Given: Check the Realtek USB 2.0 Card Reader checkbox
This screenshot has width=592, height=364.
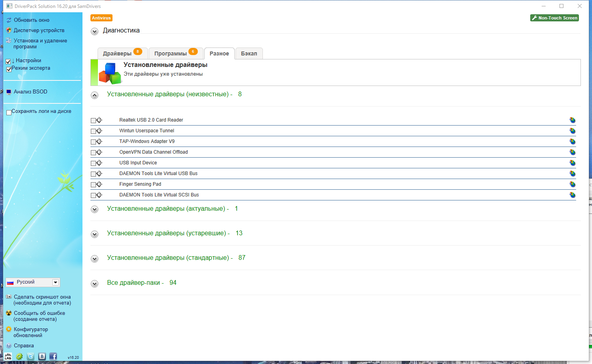Looking at the screenshot, I should 93,120.
